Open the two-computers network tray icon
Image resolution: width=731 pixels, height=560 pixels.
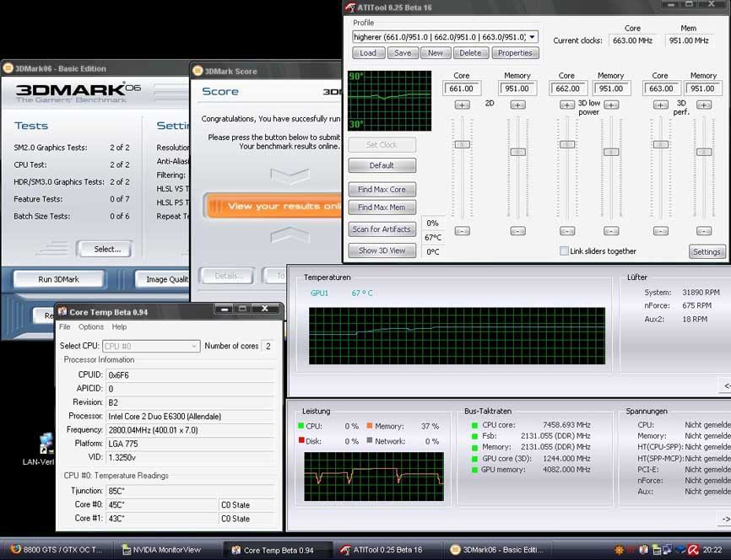[x=667, y=550]
